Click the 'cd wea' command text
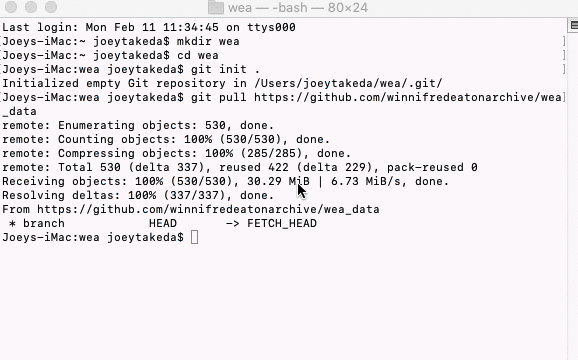Image resolution: width=578 pixels, height=360 pixels. click(198, 55)
